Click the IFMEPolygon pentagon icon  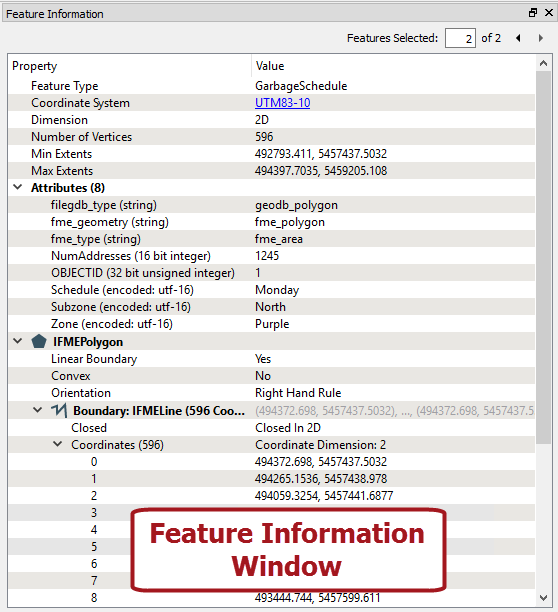[x=39, y=342]
